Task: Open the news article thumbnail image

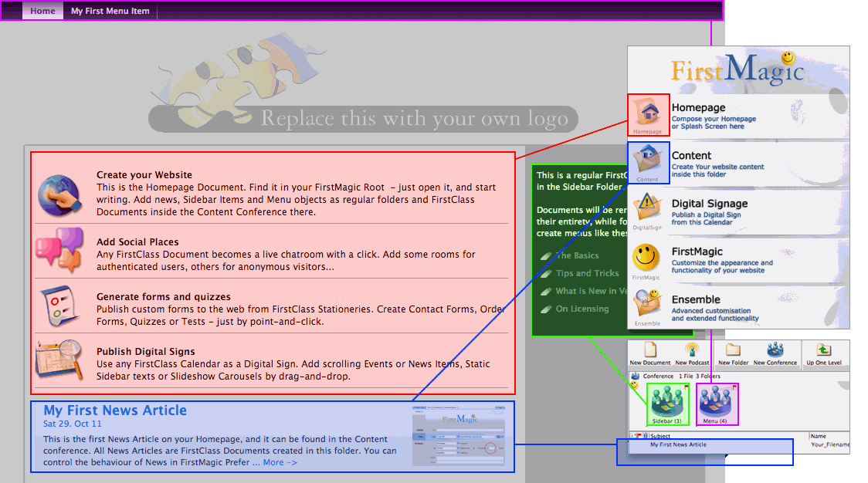Action: [459, 435]
